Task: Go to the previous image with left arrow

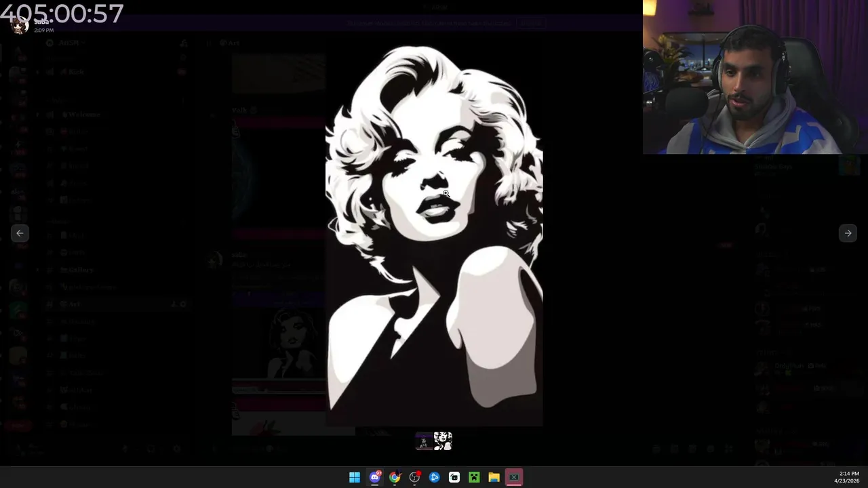Action: [20, 233]
